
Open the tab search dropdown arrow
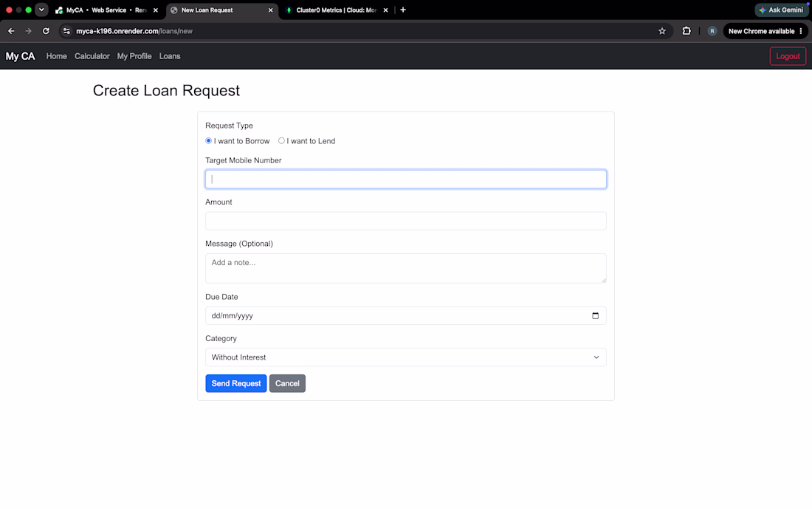41,10
